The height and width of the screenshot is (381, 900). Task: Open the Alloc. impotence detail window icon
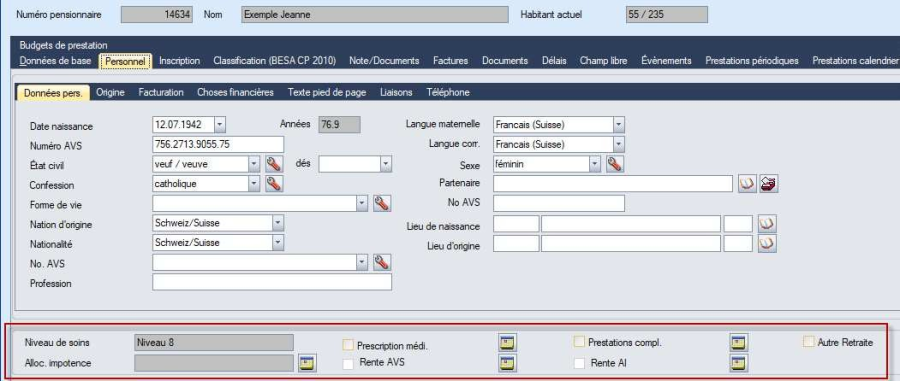pos(307,363)
